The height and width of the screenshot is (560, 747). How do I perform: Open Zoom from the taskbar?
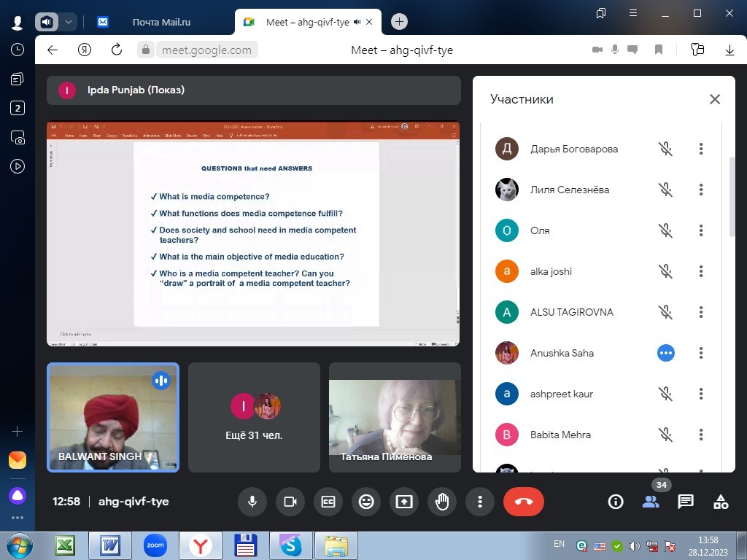pos(155,545)
